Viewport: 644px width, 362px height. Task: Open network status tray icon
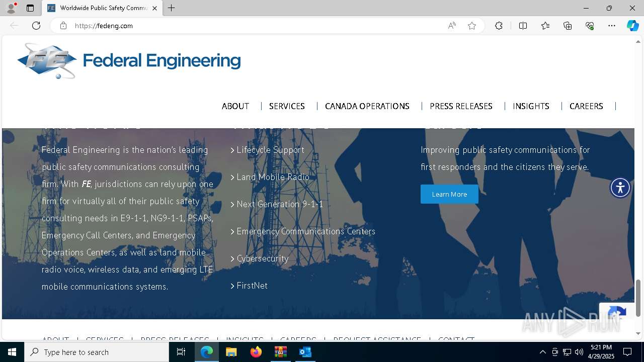(567, 352)
